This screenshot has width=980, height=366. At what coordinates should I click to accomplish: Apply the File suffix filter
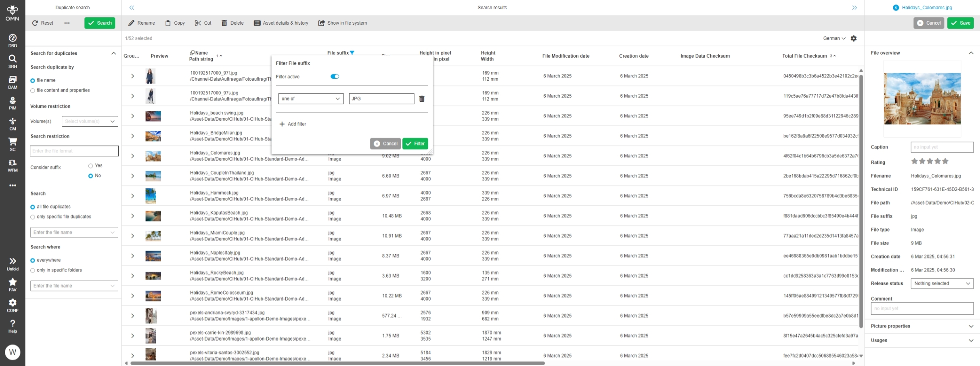[x=415, y=144]
